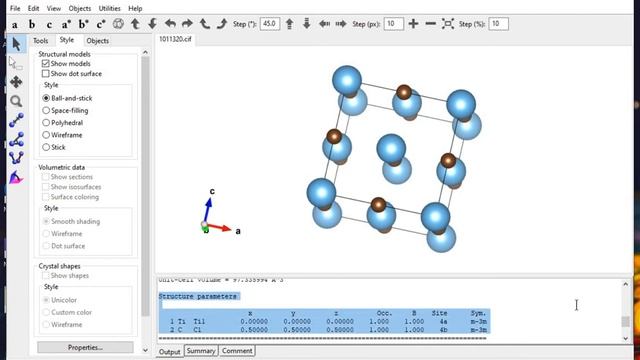Rotate the structure upward with the toolbar arrow

(135, 24)
